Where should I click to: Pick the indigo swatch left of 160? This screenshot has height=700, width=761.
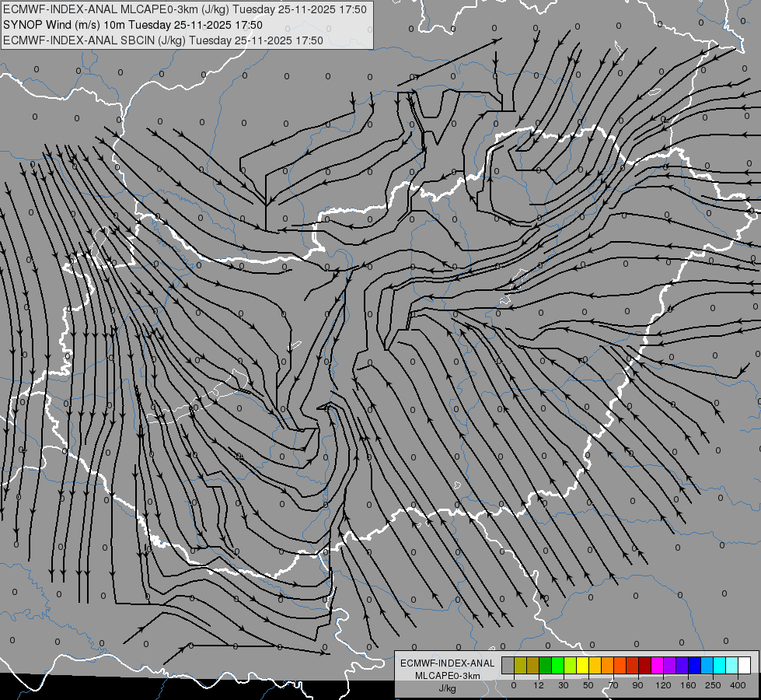pos(682,665)
